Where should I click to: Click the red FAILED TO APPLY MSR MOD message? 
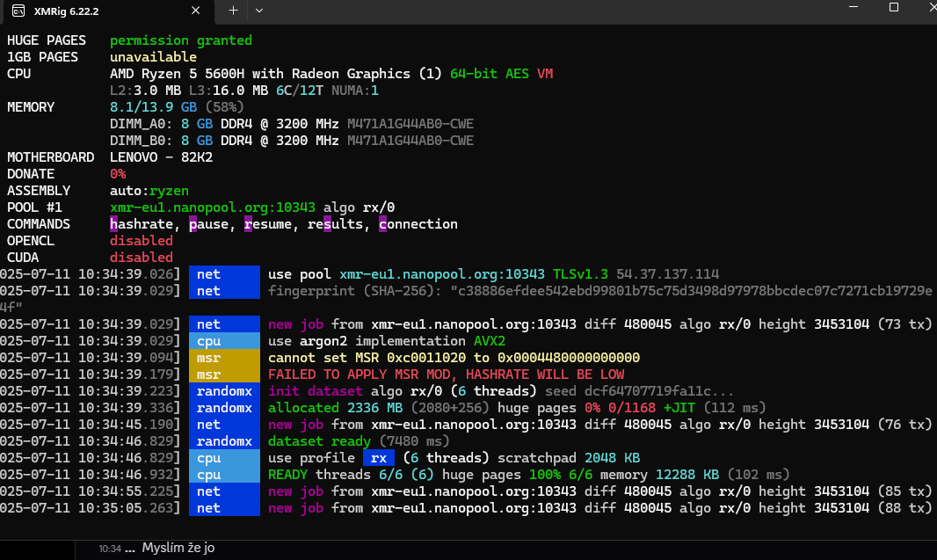(446, 375)
